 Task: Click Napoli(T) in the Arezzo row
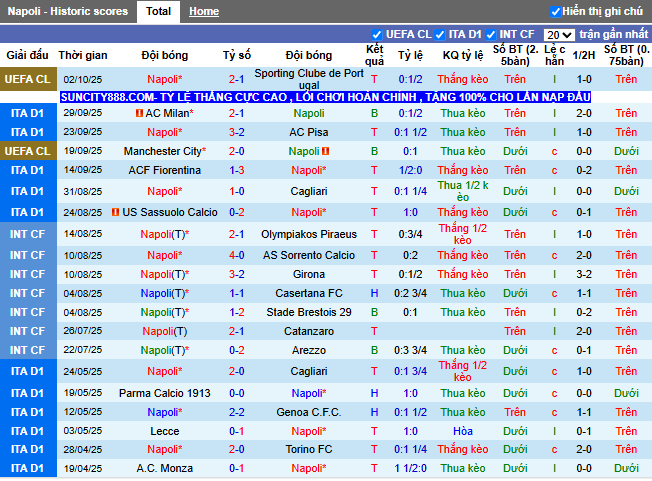pyautogui.click(x=165, y=350)
